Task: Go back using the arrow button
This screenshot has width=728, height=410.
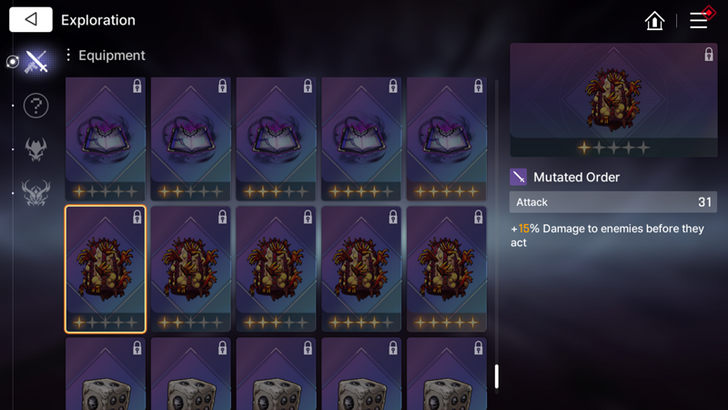Action: point(31,20)
